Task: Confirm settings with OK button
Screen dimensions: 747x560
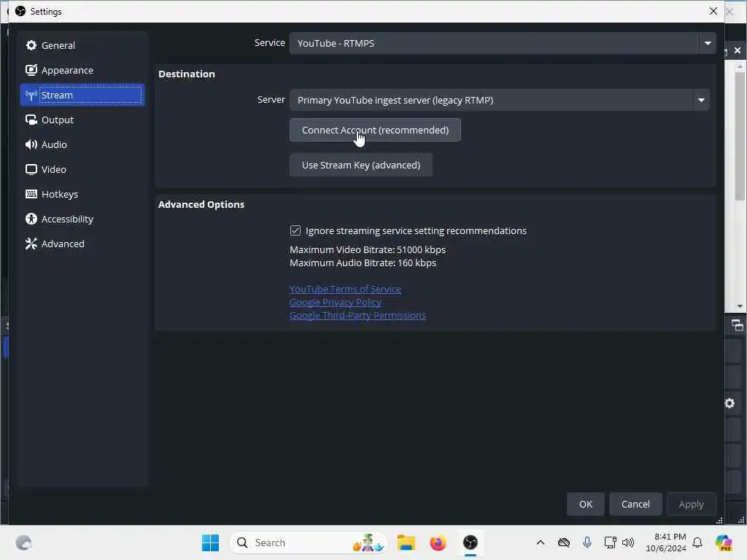Action: click(x=586, y=504)
